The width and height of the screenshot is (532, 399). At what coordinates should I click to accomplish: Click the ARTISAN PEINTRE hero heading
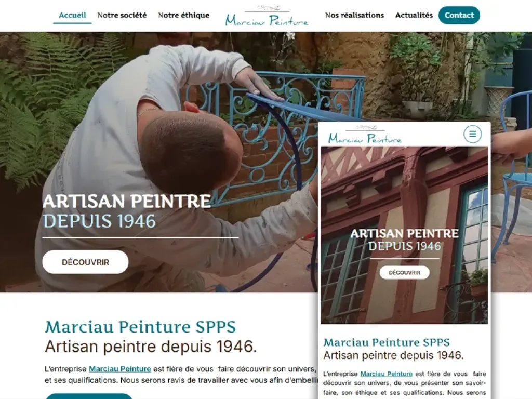[x=127, y=201]
